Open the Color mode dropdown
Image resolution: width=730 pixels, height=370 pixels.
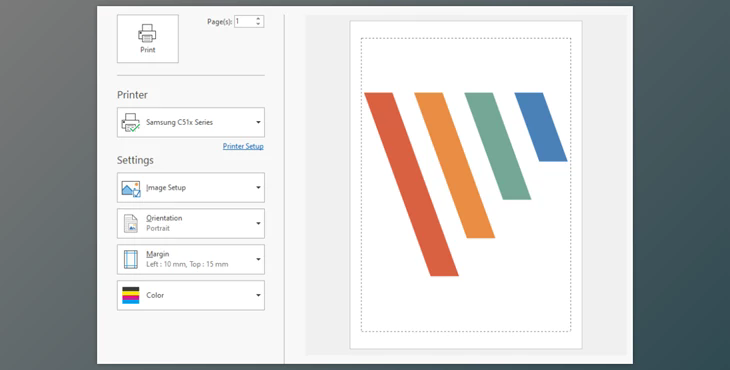coord(191,295)
